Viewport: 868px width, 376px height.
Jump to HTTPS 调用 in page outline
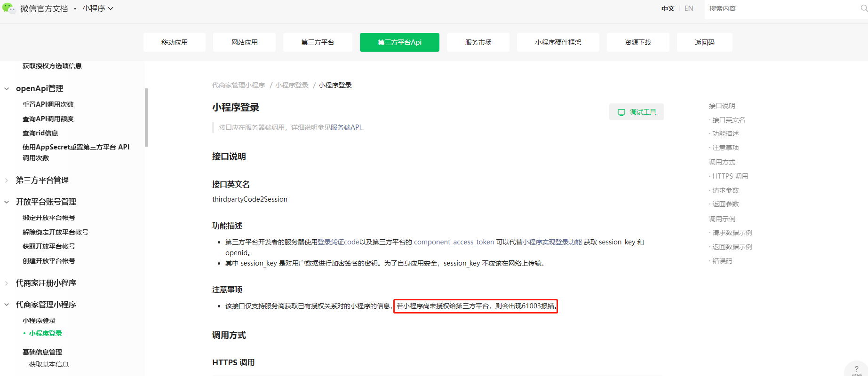click(730, 176)
